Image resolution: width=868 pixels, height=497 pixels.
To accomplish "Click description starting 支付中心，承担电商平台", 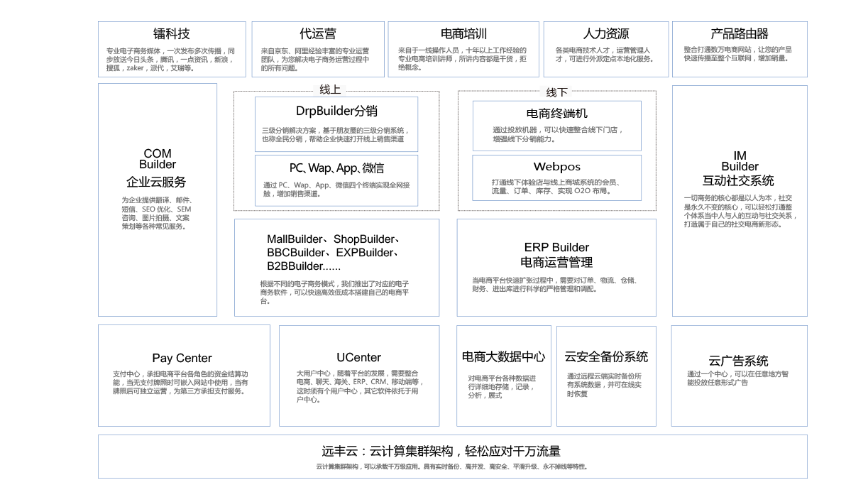I will click(x=180, y=383).
